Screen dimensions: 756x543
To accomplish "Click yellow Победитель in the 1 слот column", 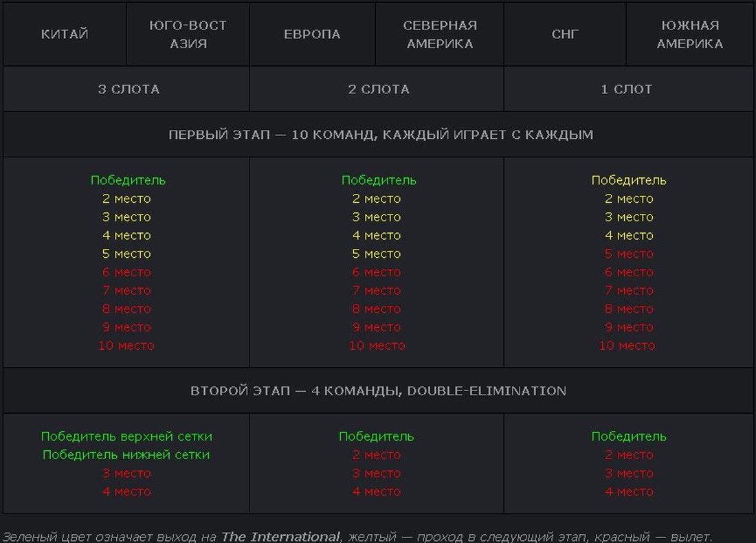I will tap(629, 181).
